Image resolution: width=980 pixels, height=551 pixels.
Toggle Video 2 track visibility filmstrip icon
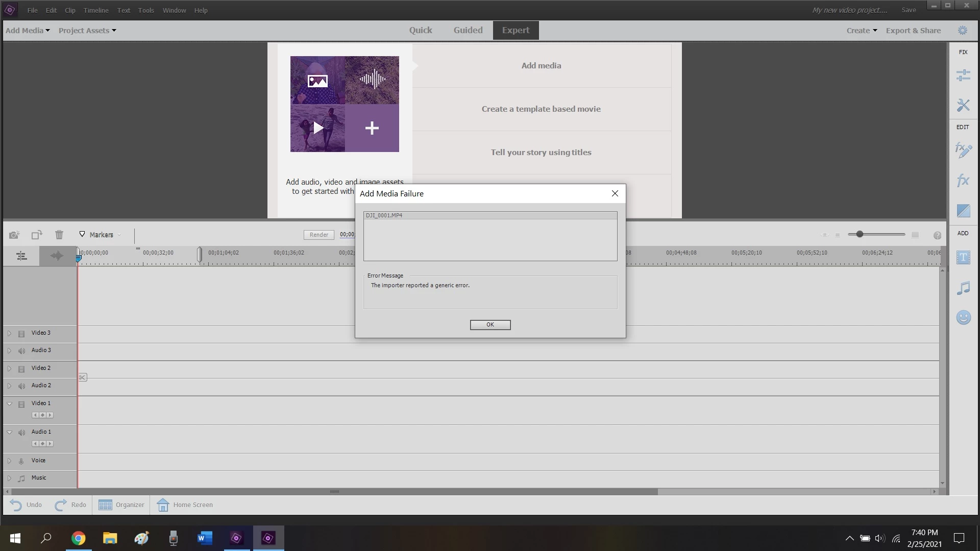(x=21, y=369)
